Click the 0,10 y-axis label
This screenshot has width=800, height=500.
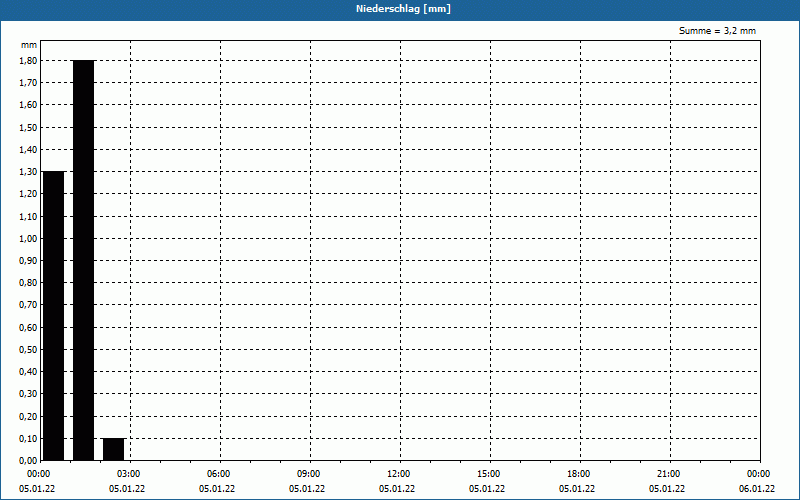[x=28, y=438]
